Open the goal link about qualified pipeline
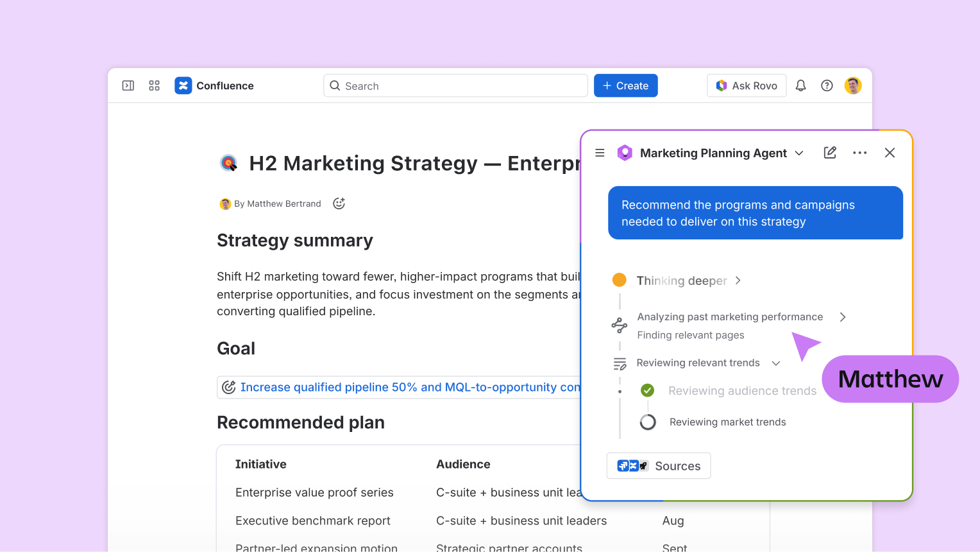 pyautogui.click(x=410, y=387)
